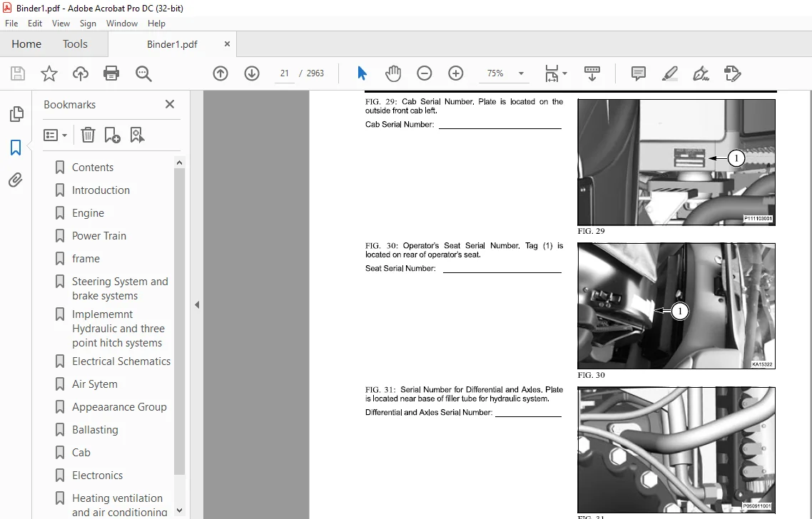Jump to Power Train bookmark
The height and width of the screenshot is (519, 812).
point(99,235)
